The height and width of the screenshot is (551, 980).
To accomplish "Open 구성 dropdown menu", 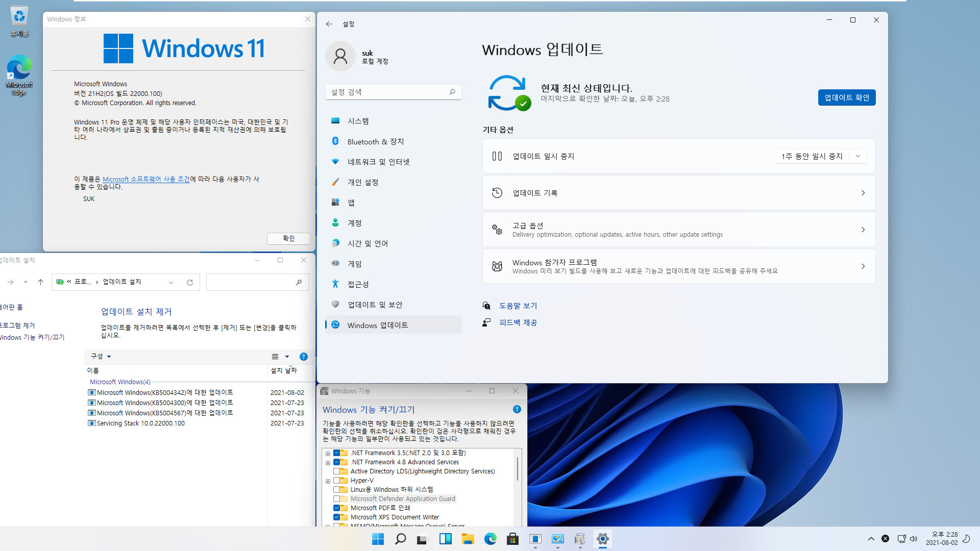I will (101, 356).
